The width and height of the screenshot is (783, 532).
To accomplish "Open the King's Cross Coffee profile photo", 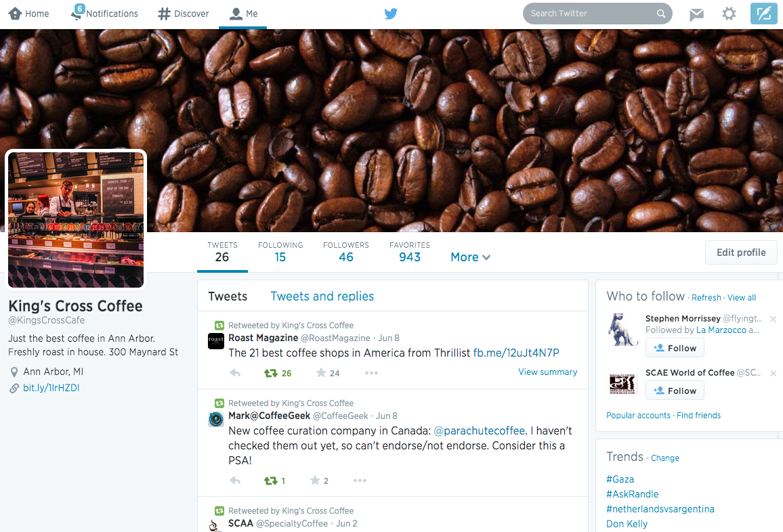I will click(x=76, y=220).
